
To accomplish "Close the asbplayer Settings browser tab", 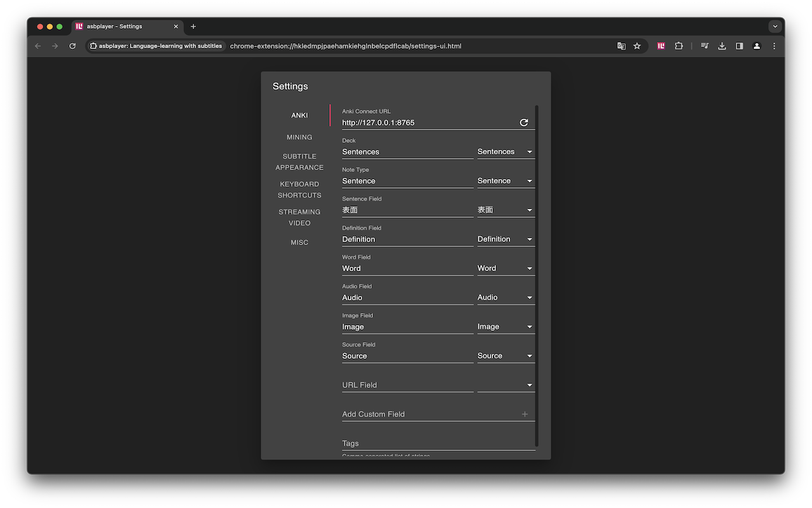I will 176,26.
